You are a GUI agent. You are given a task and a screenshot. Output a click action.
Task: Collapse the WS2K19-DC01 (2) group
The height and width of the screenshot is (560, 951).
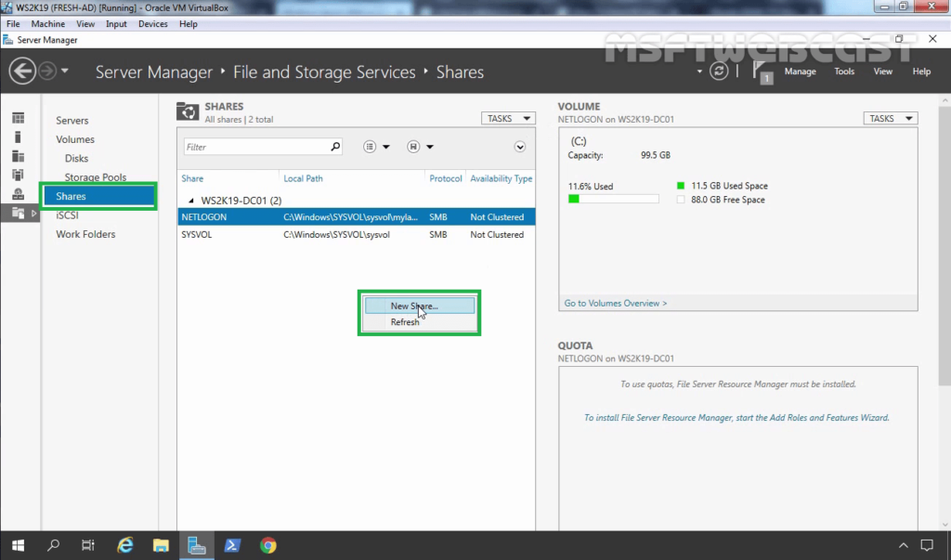191,201
